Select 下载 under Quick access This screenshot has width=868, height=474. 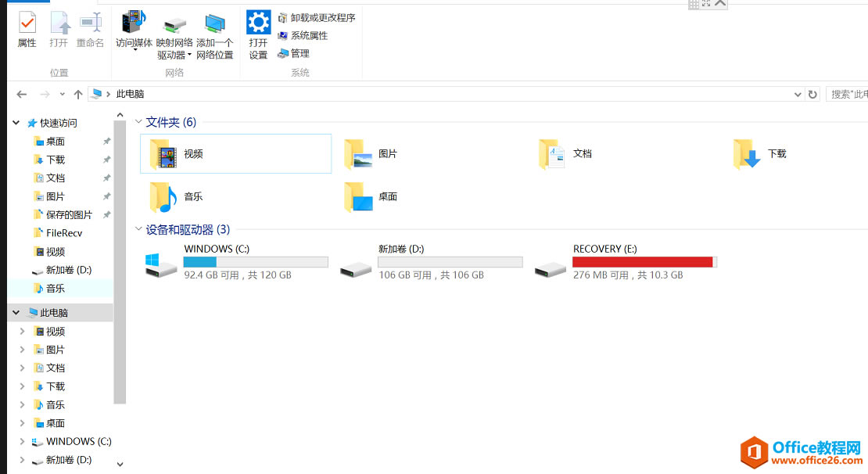pos(56,160)
